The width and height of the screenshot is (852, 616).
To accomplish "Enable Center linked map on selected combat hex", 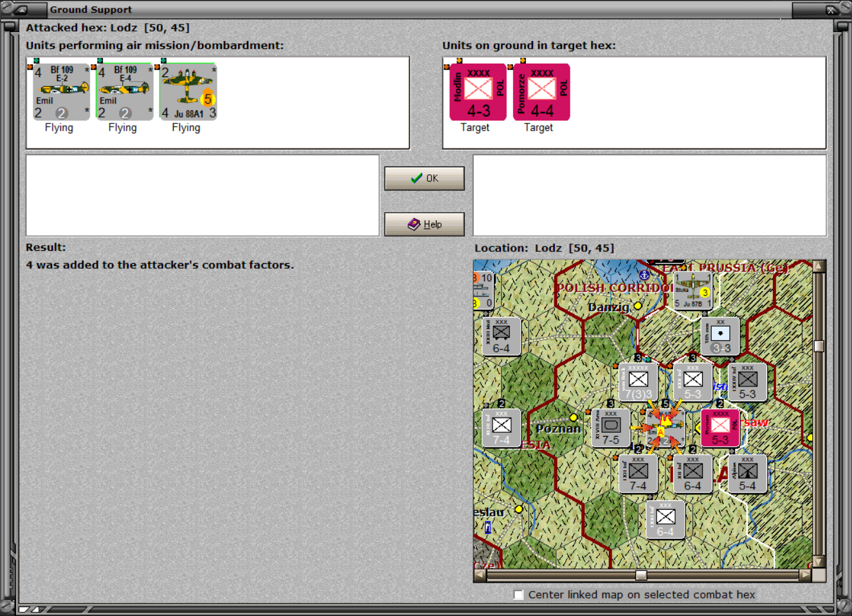I will point(519,595).
